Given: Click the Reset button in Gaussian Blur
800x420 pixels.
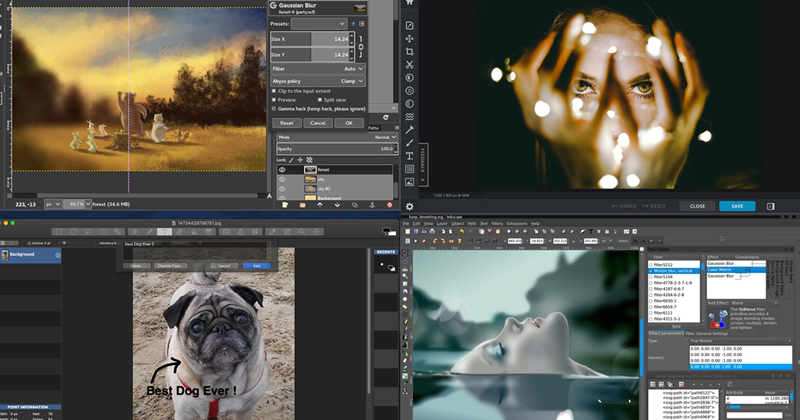Looking at the screenshot, I should point(287,123).
